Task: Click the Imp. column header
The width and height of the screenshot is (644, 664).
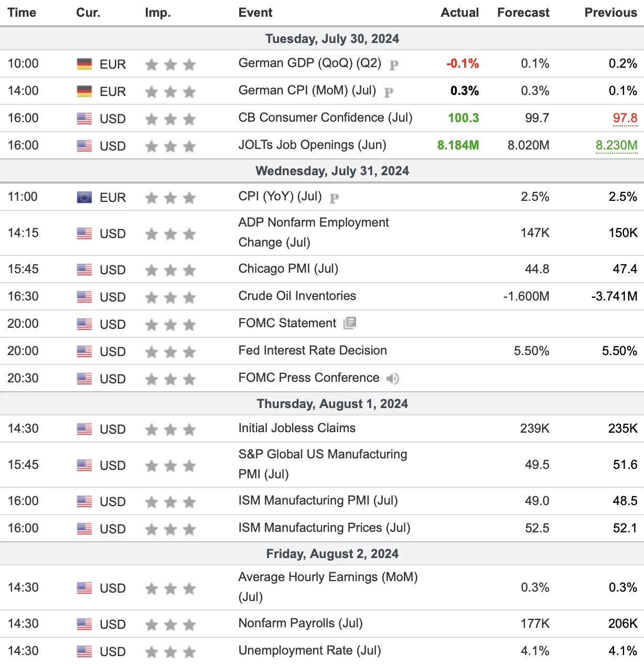Action: (158, 13)
